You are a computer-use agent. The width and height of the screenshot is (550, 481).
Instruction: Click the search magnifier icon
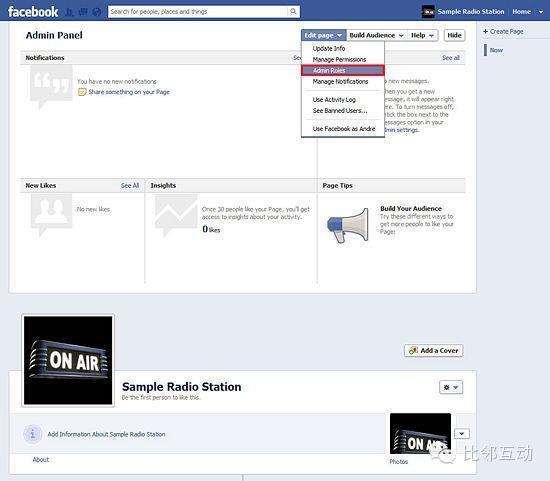[x=293, y=12]
